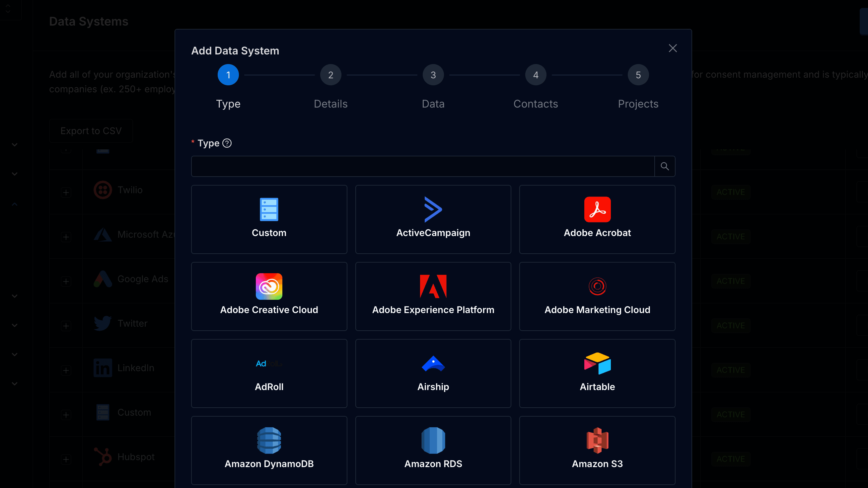Choose the AdRoll integration
The height and width of the screenshot is (488, 868).
tap(268, 373)
